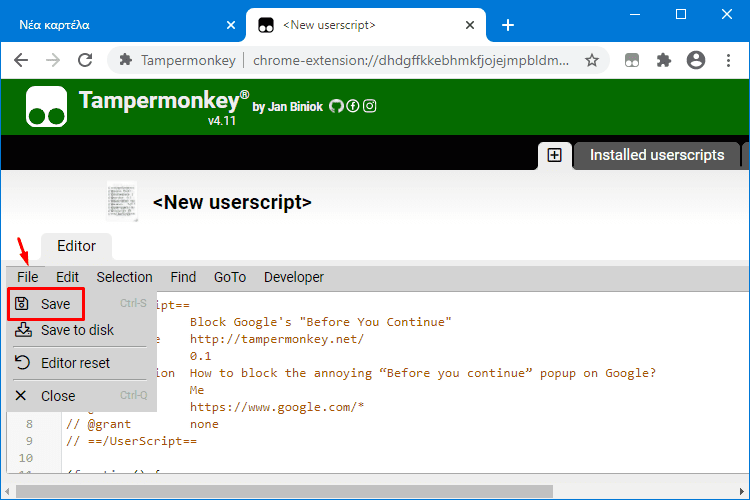Click the version value 0.1
This screenshot has width=750, height=500.
(200, 356)
